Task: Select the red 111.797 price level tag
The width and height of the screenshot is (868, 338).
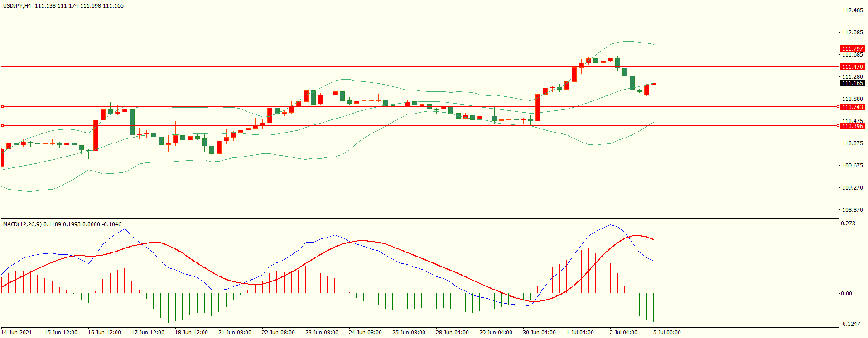Action: click(x=852, y=48)
